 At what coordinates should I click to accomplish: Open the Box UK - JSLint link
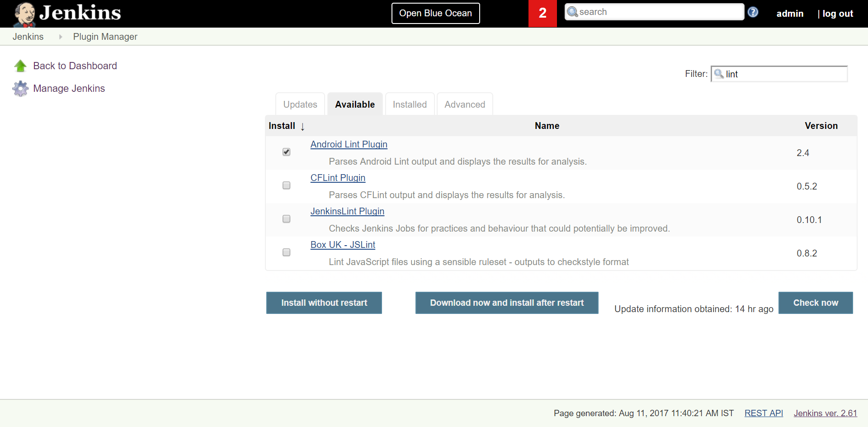click(343, 245)
